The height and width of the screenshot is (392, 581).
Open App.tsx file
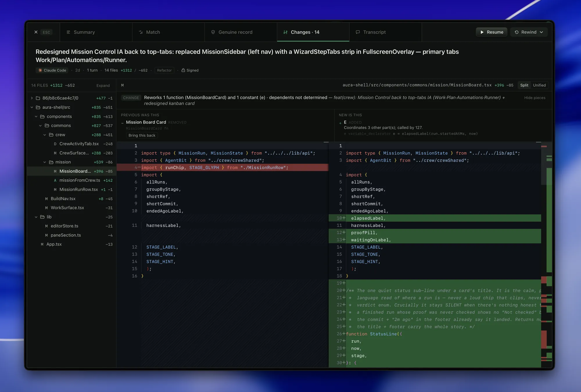[71, 244]
